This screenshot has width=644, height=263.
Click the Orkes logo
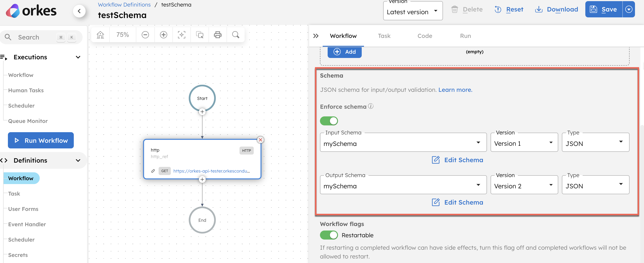pos(31,11)
